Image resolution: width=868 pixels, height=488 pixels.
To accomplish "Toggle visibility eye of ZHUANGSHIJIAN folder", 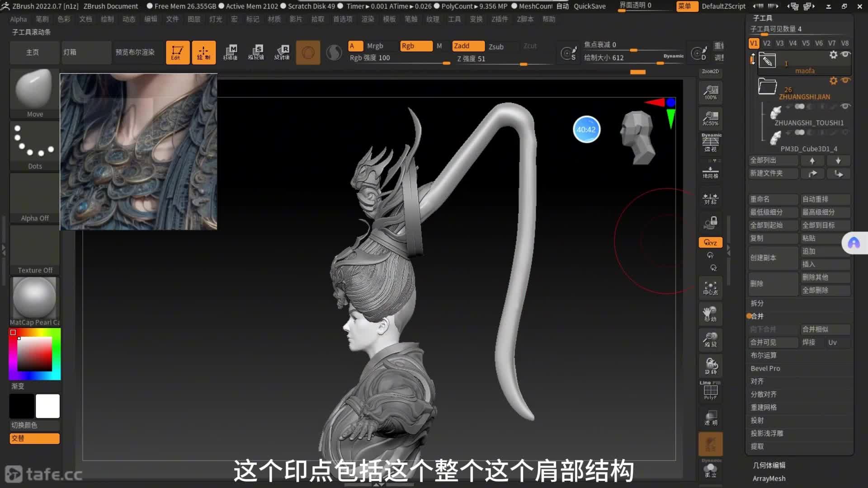I will (845, 80).
